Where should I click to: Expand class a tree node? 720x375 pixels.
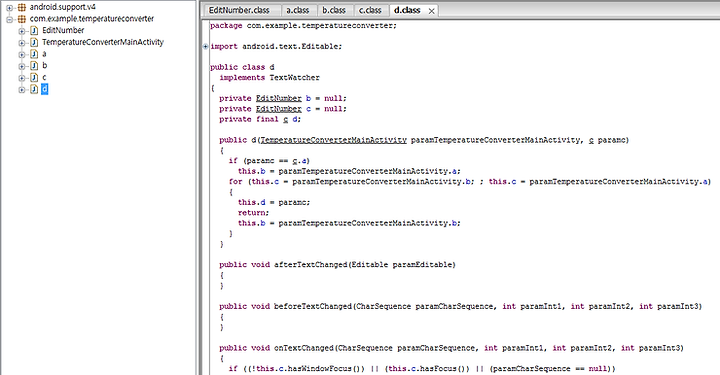22,55
